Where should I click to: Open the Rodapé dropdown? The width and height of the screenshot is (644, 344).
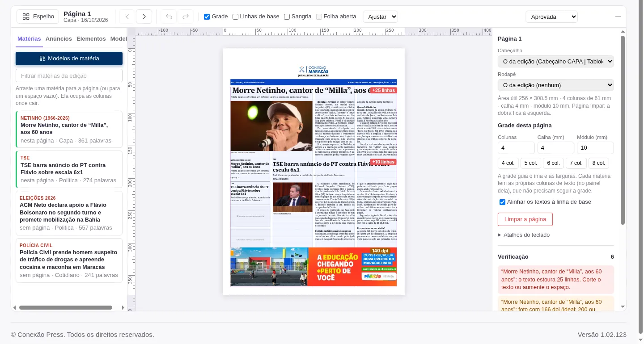[555, 85]
